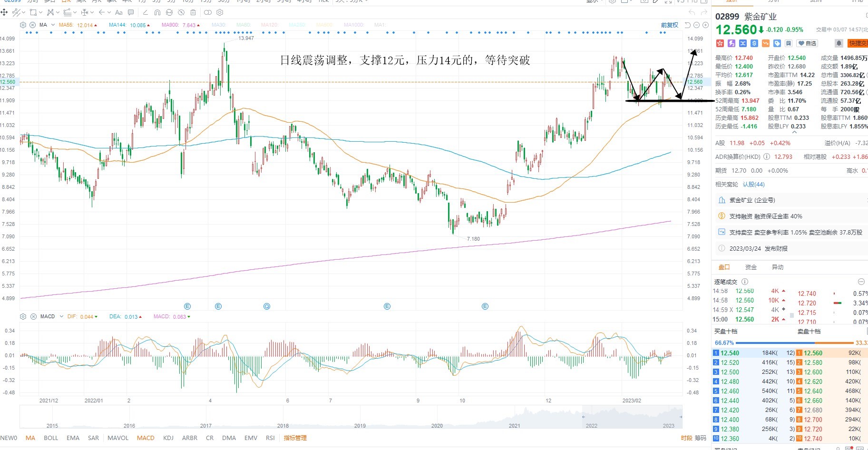Select the pattern fork drawing tool
Screen dimensions: 868x450
click(x=50, y=12)
